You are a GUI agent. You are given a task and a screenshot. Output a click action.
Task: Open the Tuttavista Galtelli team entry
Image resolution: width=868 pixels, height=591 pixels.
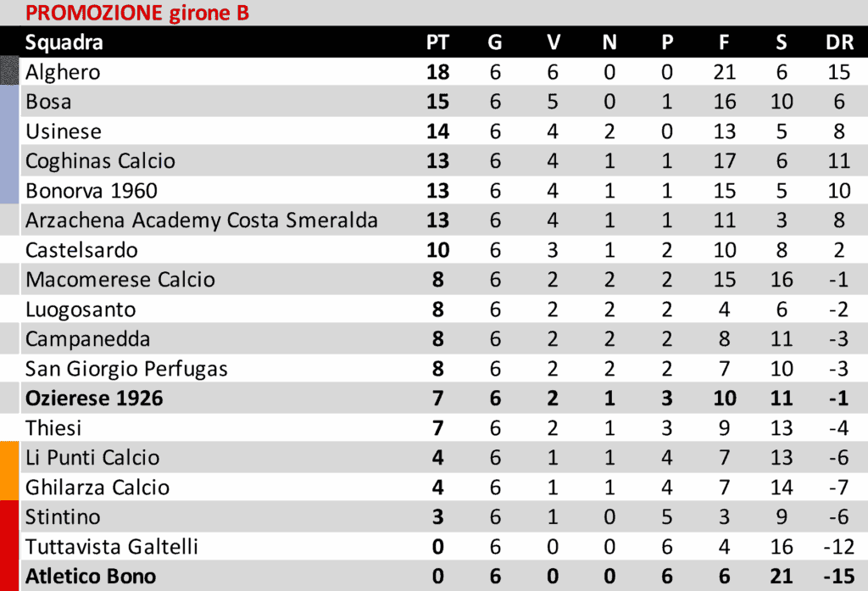click(112, 547)
